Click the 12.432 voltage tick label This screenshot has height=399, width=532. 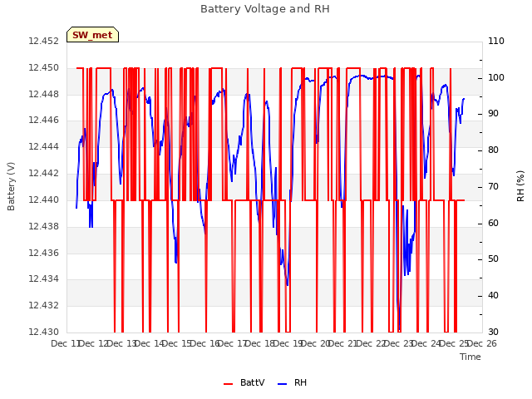(x=43, y=306)
